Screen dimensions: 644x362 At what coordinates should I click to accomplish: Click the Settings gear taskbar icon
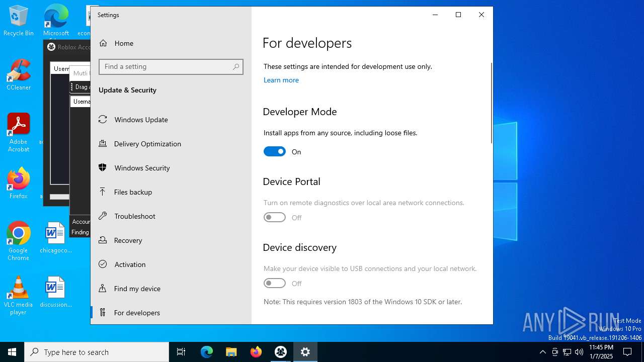[x=305, y=352]
